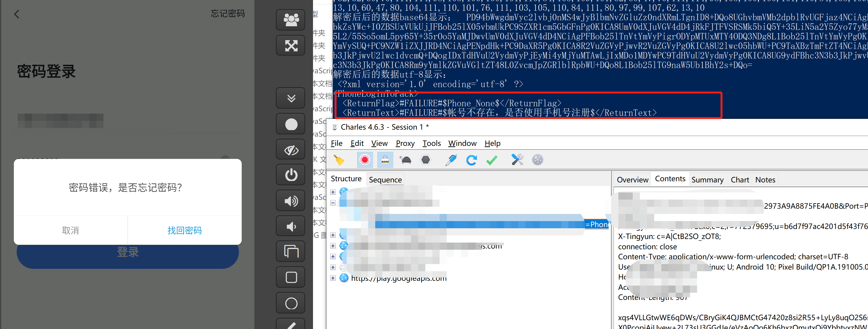This screenshot has height=329, width=868.
Task: Open the Help menu in Charles
Action: click(x=492, y=143)
